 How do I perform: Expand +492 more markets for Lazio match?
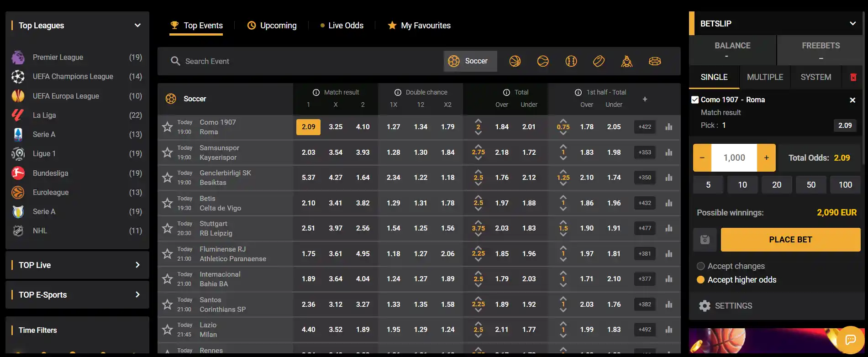point(645,330)
